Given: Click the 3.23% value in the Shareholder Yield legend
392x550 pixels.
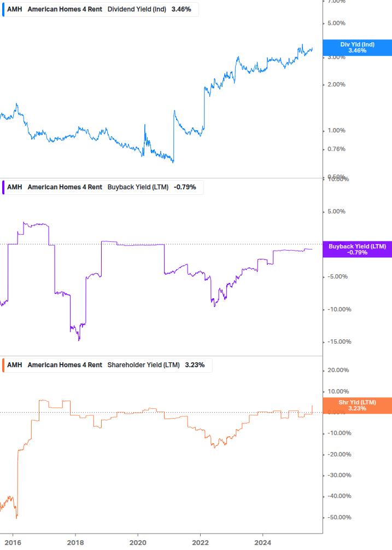Looking at the screenshot, I should [x=195, y=365].
